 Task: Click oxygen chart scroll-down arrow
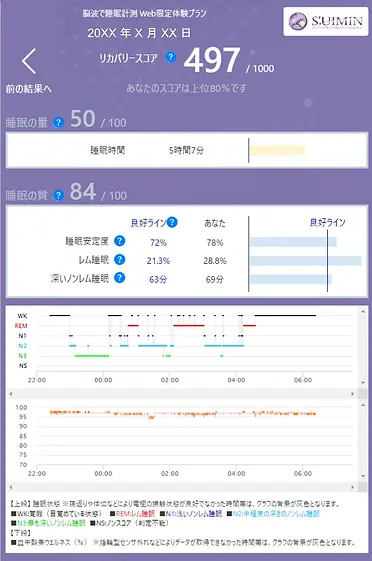[363, 476]
